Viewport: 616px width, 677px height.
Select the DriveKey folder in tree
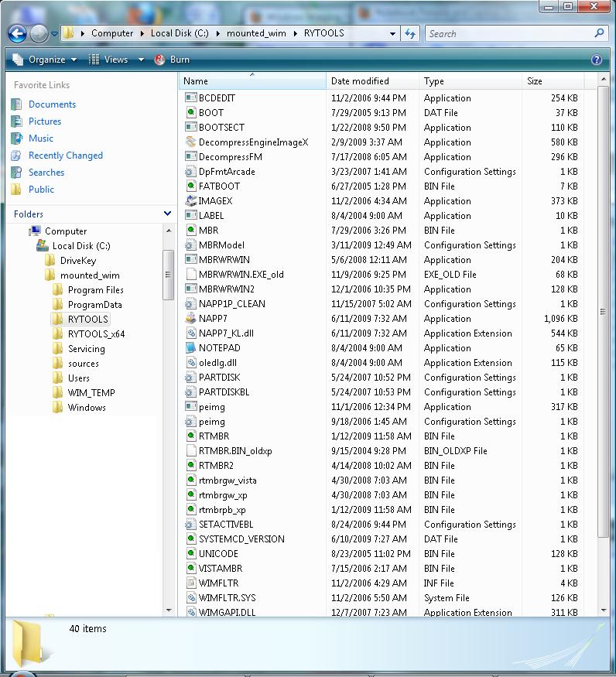[x=78, y=260]
